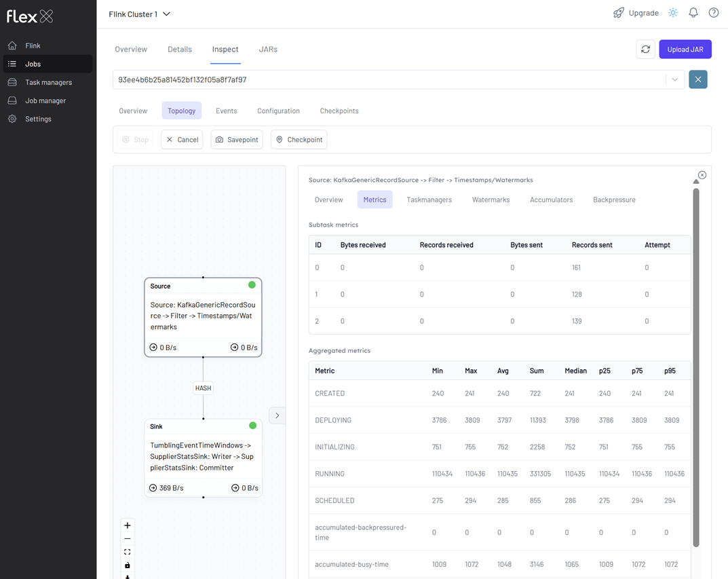Click the Upgrade link
The width and height of the screenshot is (728, 579).
(643, 13)
